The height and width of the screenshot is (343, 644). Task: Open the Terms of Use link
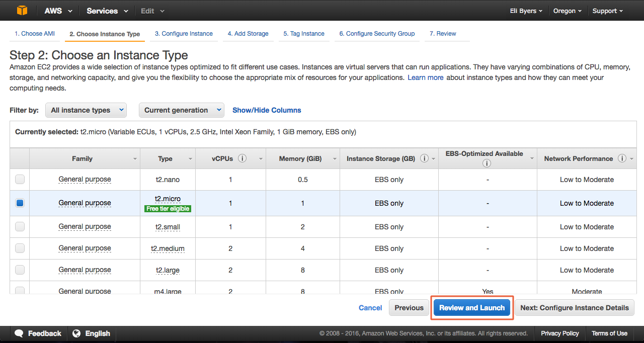point(609,333)
